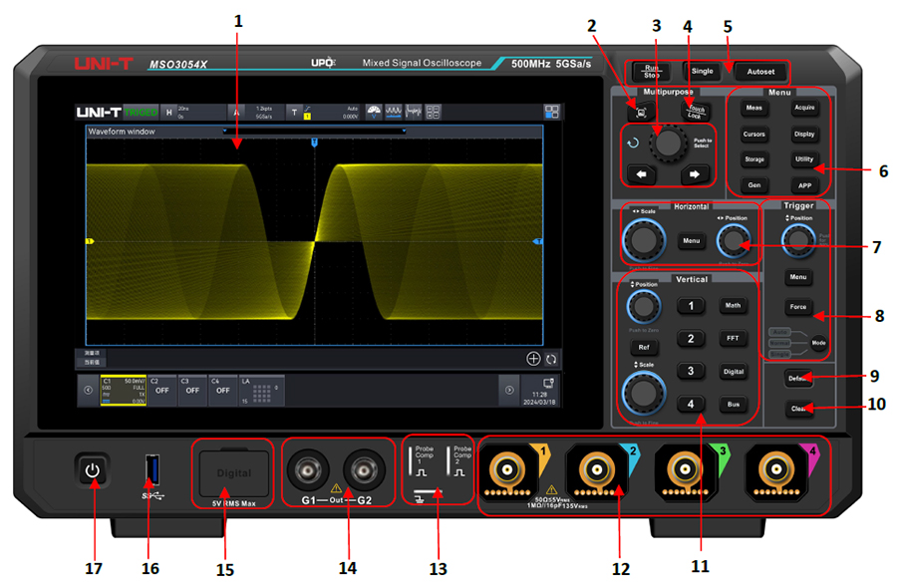
Task: Open the Meas menu key
Action: point(754,108)
